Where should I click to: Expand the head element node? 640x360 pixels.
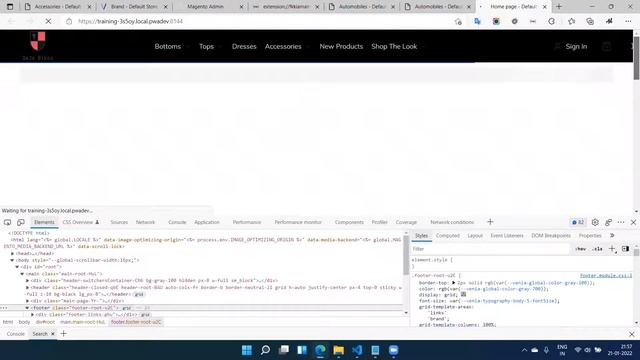pos(12,253)
